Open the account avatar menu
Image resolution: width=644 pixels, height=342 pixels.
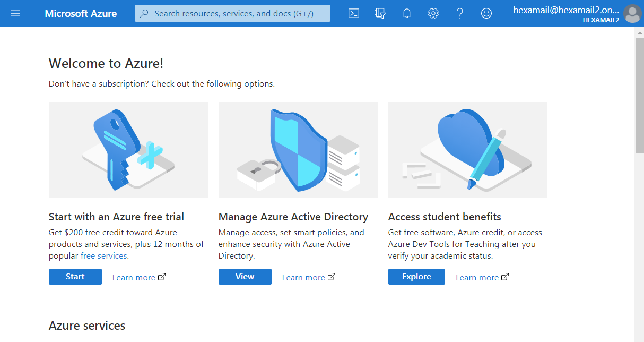(x=632, y=13)
